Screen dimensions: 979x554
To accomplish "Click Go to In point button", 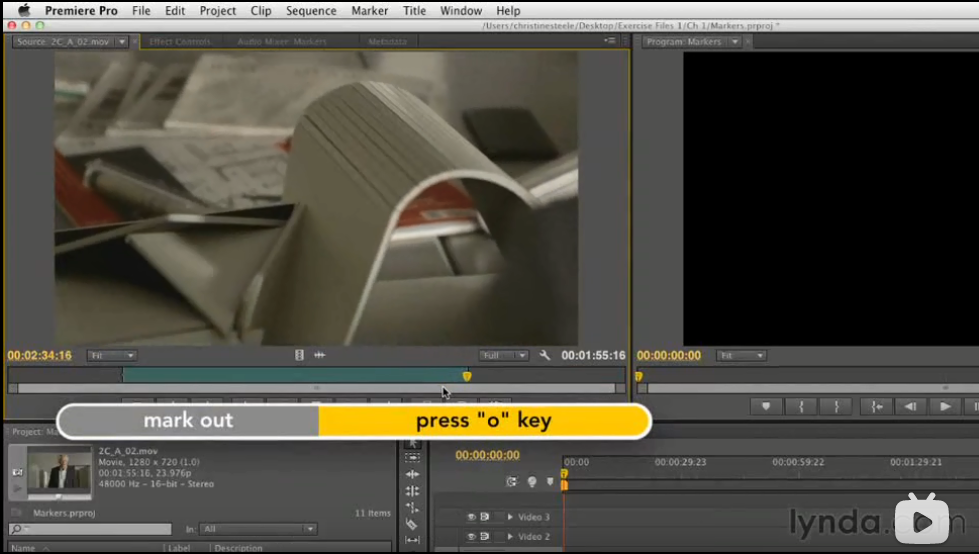I will 876,406.
